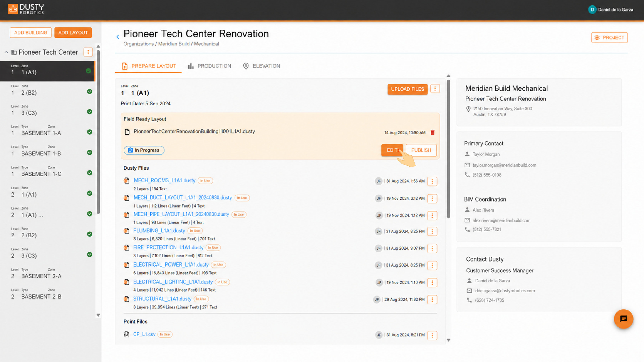Viewport: 644px width, 362px height.
Task: Open the MECH_DUCT_LAYOUT_L1A1_20240830.dusty link
Action: [x=183, y=198]
